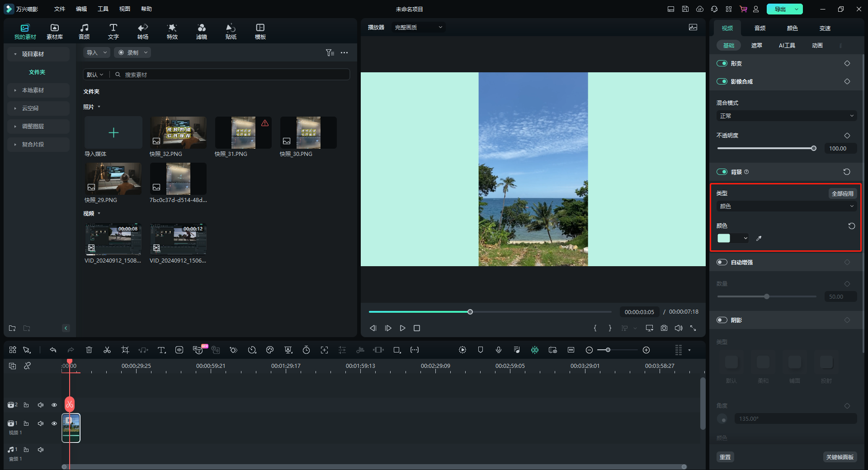Viewport: 868px width, 470px height.
Task: Open the 文件 menu in menu bar
Action: click(60, 9)
